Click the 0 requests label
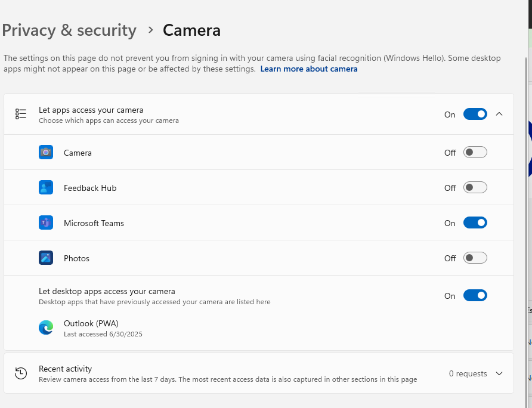 pyautogui.click(x=468, y=373)
